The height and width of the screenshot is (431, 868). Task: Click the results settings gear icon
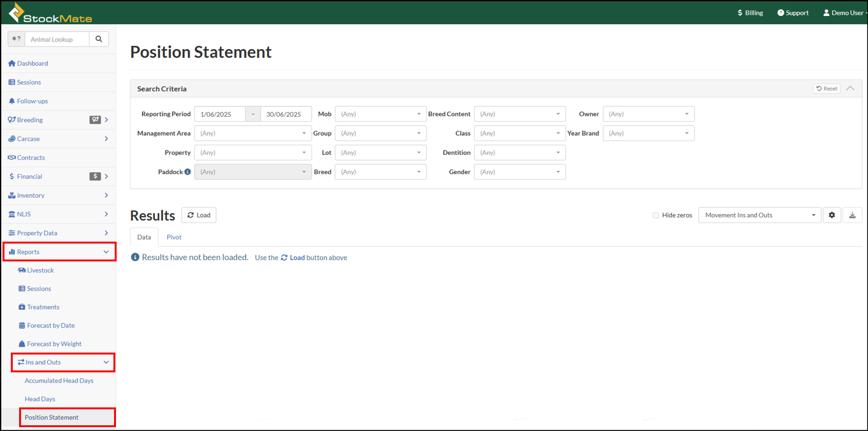point(832,215)
